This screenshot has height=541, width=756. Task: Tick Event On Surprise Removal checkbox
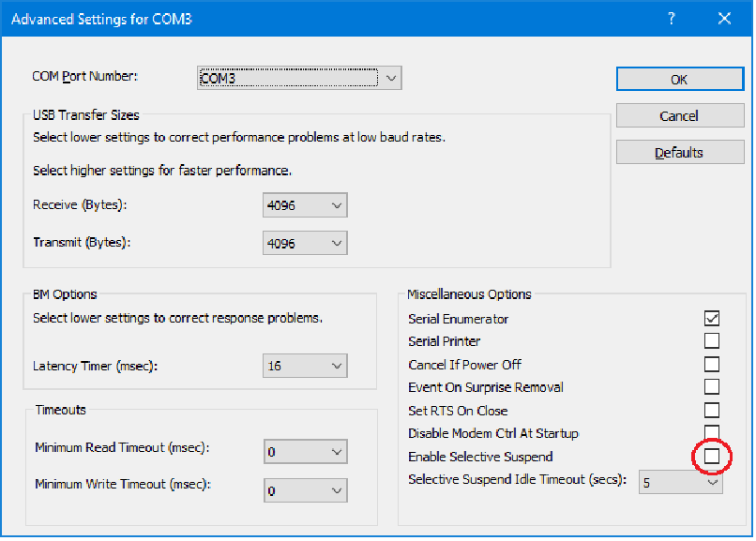pos(712,387)
